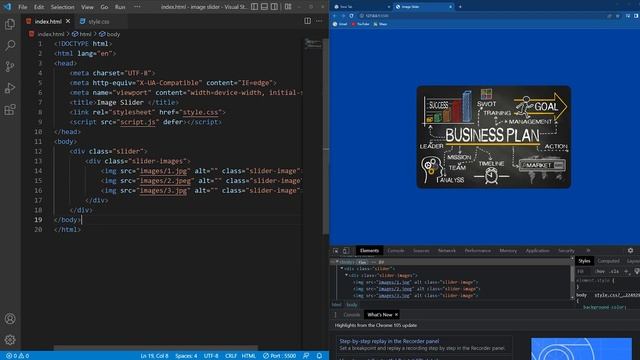Screen dimensions: 640x360
Task: Toggle the .cls element classes button
Action: pyautogui.click(x=615, y=271)
